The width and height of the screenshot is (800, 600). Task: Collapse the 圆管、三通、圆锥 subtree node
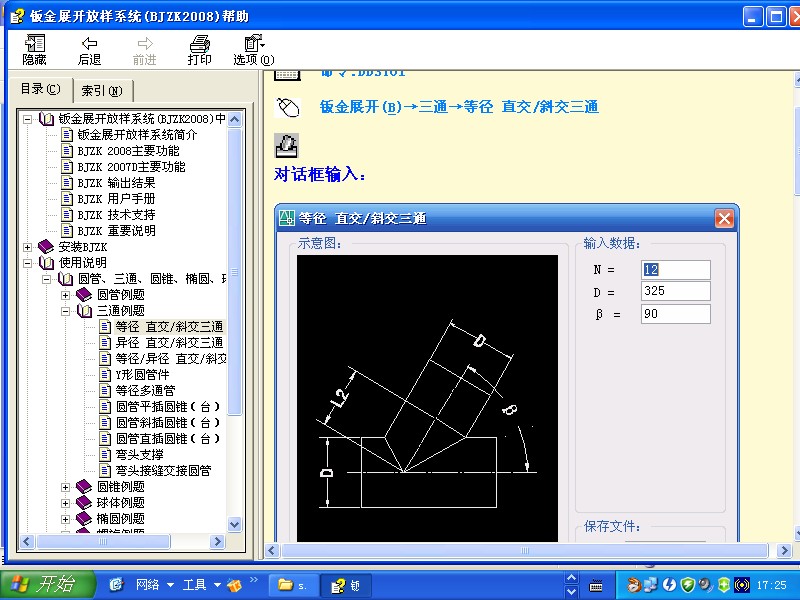pos(46,280)
